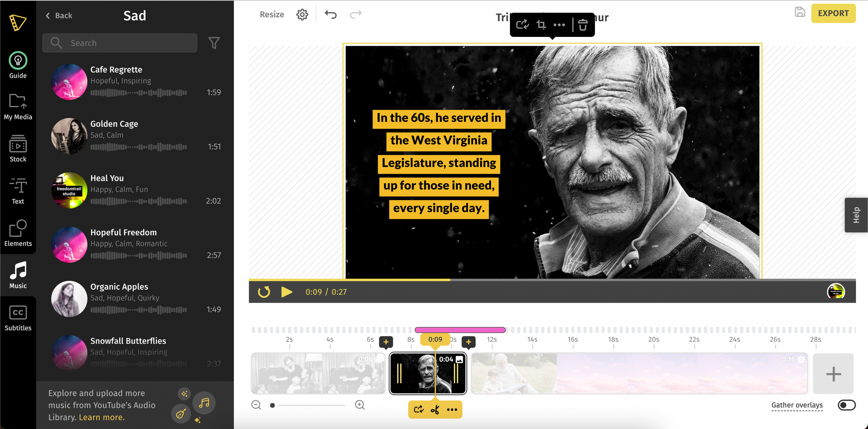
Task: Save the project with the disk icon
Action: (799, 12)
